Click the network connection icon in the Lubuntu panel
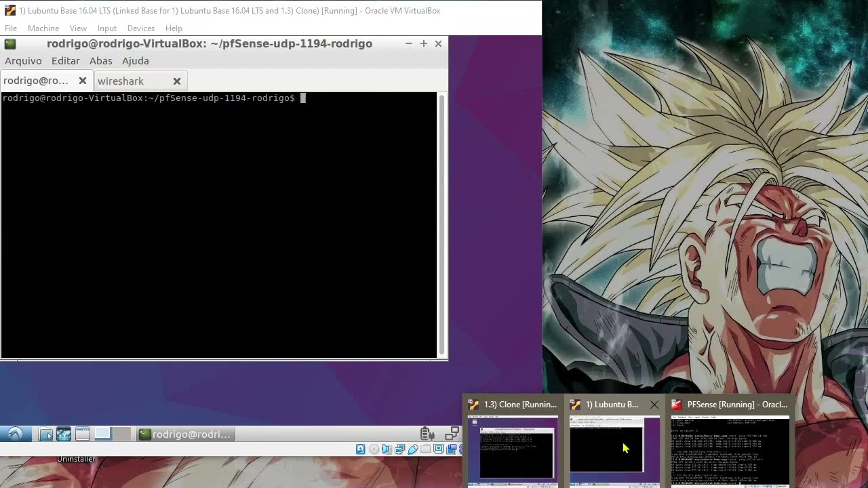868x488 pixels. (x=452, y=434)
